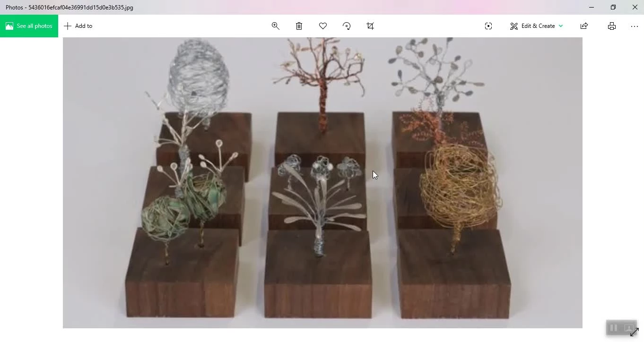Restore down the Photos window
This screenshot has height=342, width=644.
[613, 7]
